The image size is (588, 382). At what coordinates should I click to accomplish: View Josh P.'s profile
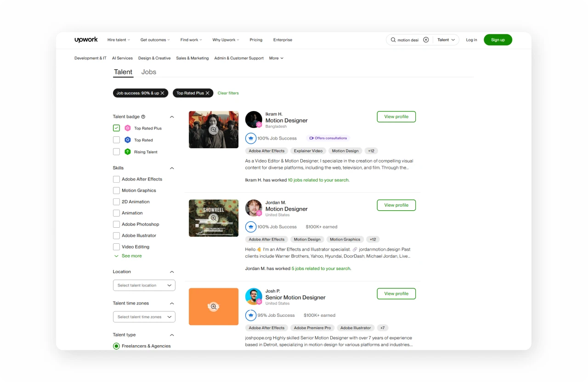[x=396, y=293]
